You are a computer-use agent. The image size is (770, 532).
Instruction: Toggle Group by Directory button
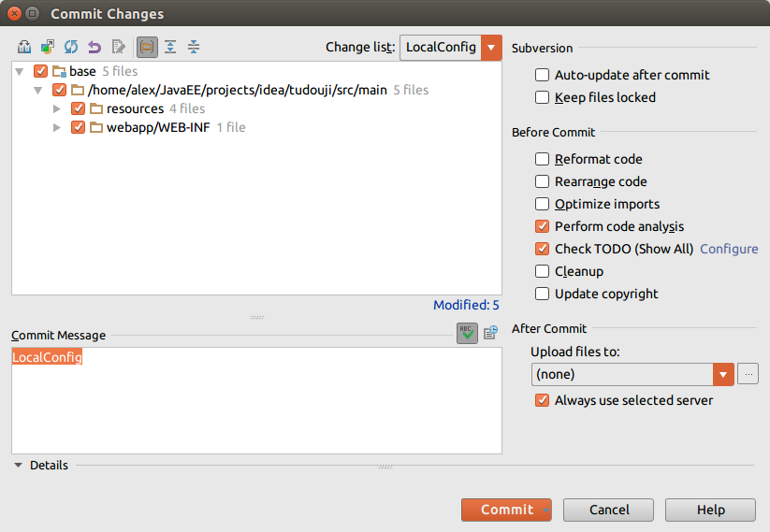[x=147, y=47]
